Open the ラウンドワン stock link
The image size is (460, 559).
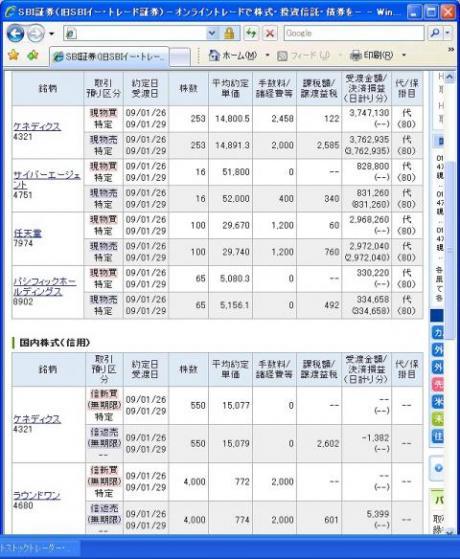(x=37, y=495)
